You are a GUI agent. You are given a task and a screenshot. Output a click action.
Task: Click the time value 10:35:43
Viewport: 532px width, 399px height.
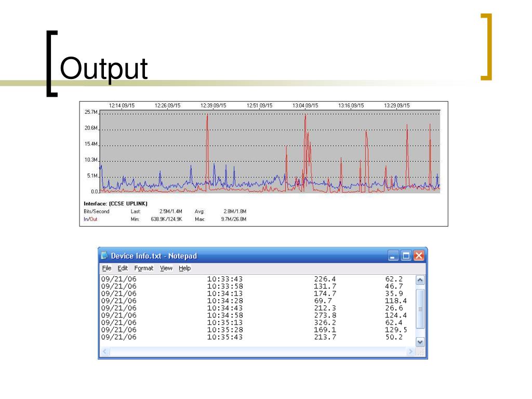tap(225, 337)
